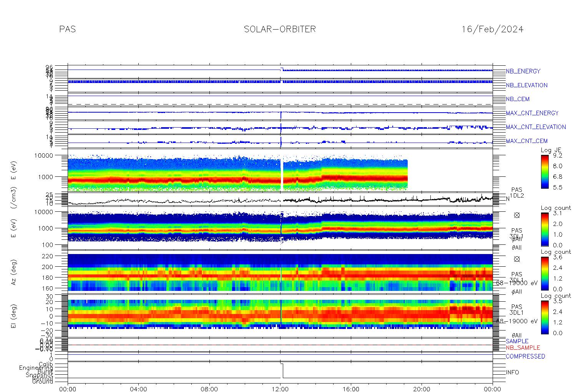Image resolution: width=581 pixels, height=392 pixels.
Task: Click the 3.5 Log count value
Action: point(558,301)
